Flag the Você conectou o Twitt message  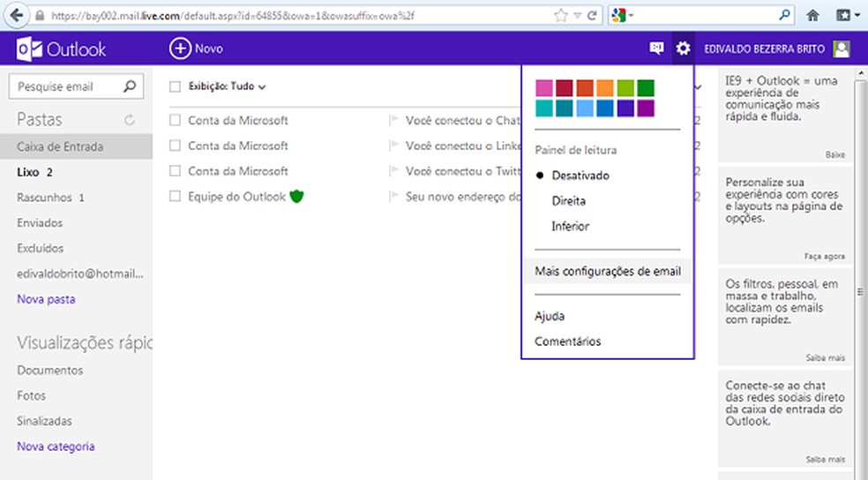[394, 171]
